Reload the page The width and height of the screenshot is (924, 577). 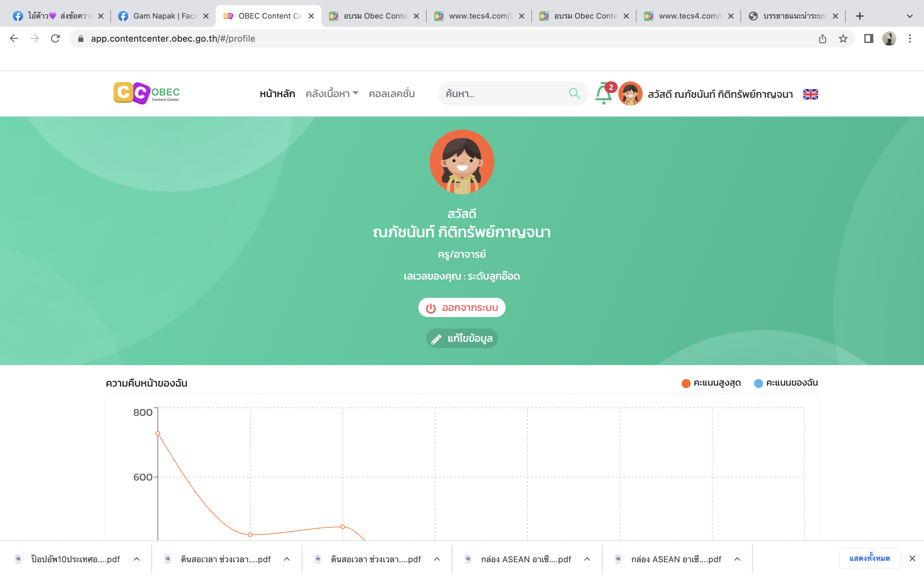(56, 38)
